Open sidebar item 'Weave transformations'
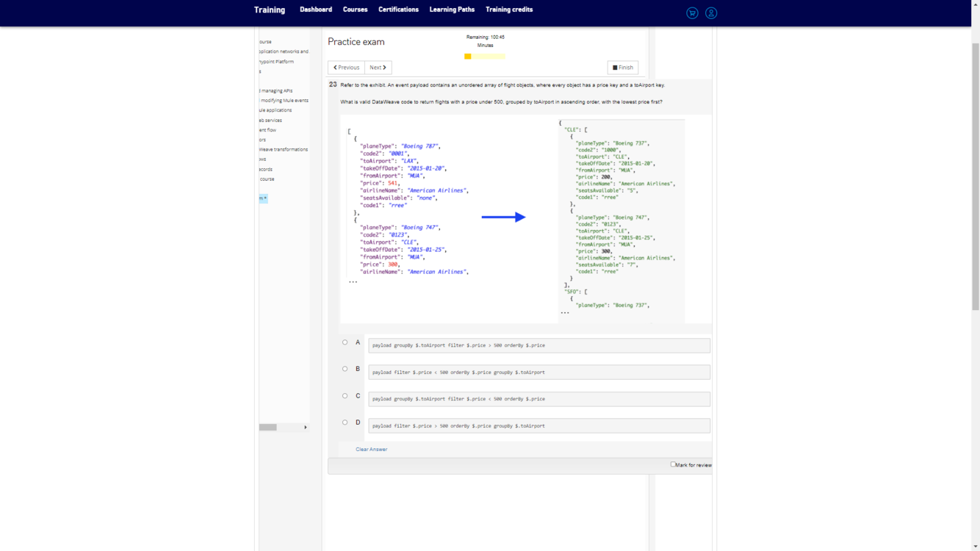This screenshot has height=551, width=980. point(284,149)
